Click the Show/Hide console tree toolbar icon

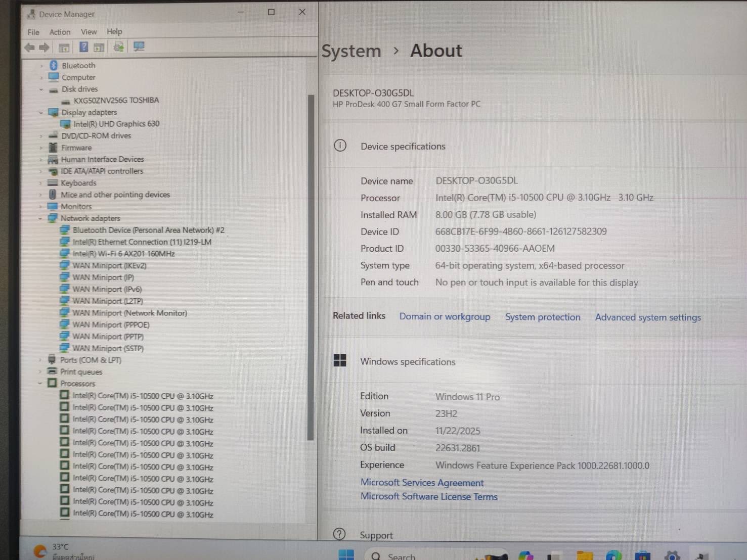pos(64,48)
